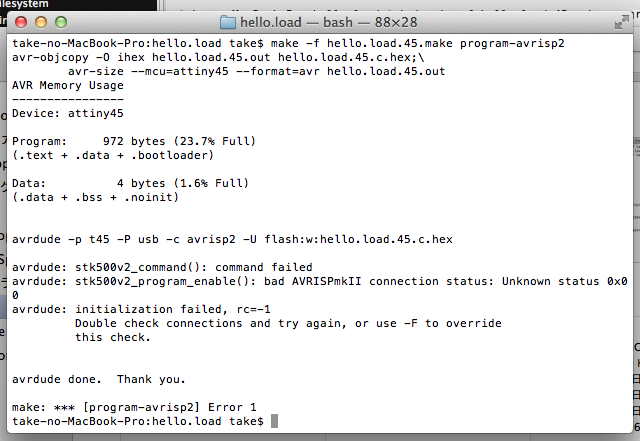This screenshot has width=640, height=441.
Task: Click the 'avrdude -p t45 -P usb' command line
Action: (232, 239)
